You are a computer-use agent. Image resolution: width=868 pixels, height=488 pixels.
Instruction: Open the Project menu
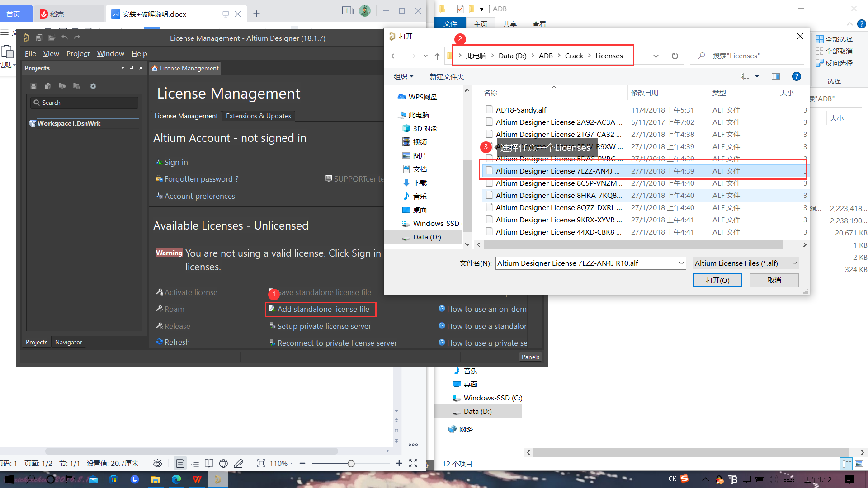point(78,53)
